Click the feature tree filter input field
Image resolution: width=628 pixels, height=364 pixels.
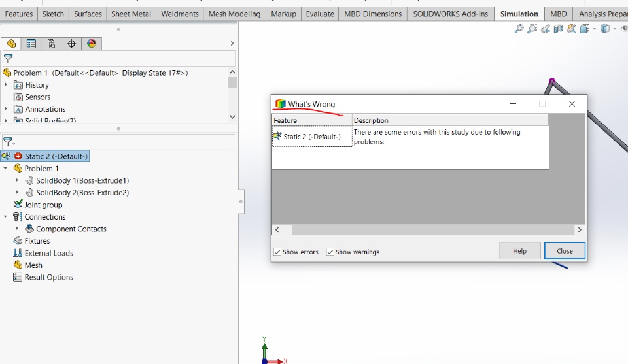pos(119,59)
